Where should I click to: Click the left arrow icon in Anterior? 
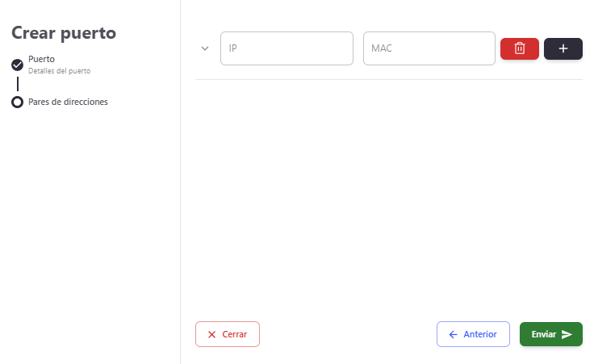click(454, 334)
